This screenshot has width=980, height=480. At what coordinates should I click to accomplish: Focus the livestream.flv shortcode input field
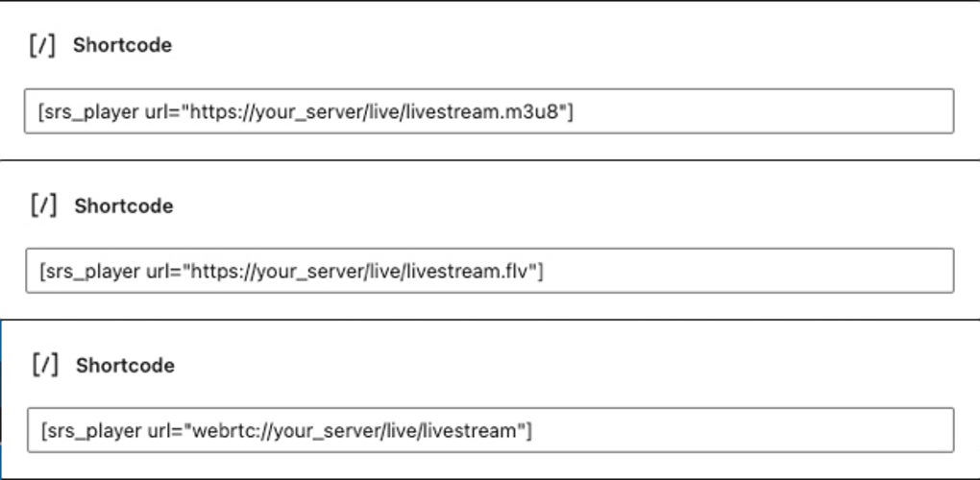488,271
